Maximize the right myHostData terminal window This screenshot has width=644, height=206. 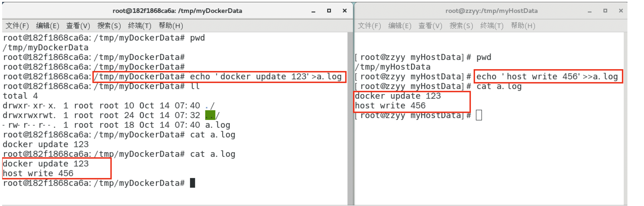(605, 11)
